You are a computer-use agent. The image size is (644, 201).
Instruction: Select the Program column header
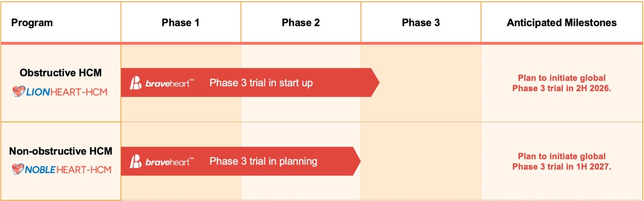(32, 23)
